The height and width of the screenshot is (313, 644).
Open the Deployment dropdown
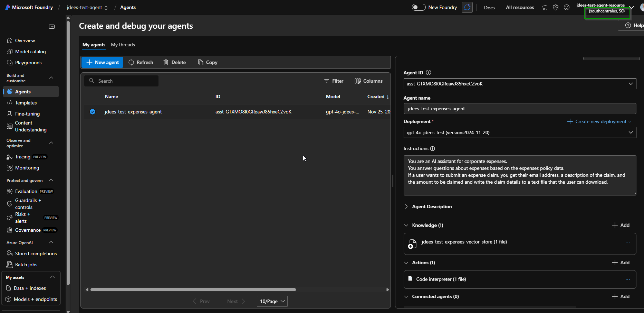point(520,132)
